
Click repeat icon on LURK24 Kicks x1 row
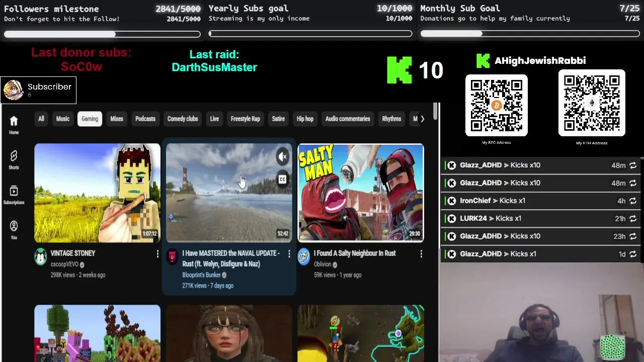point(633,219)
